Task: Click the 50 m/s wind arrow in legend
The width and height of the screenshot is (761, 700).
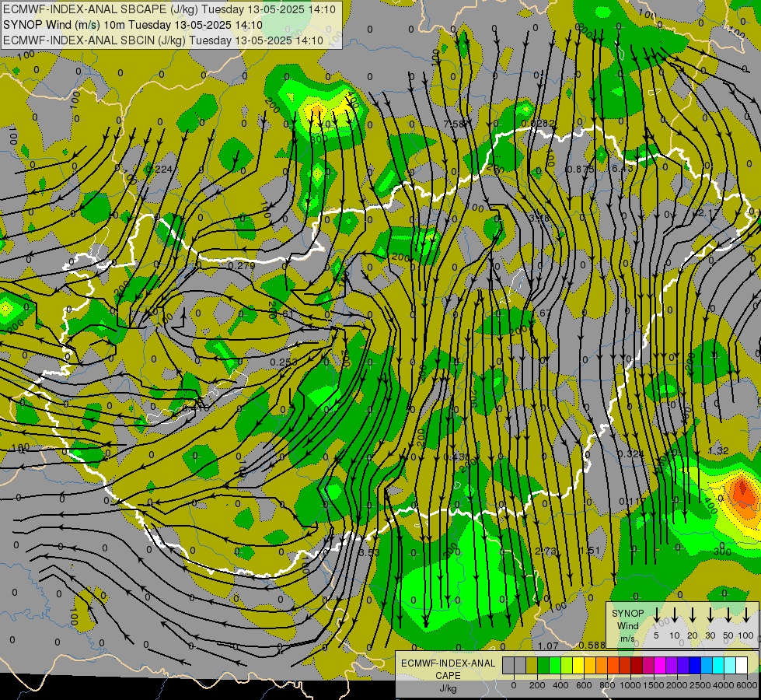Action: 728,615
